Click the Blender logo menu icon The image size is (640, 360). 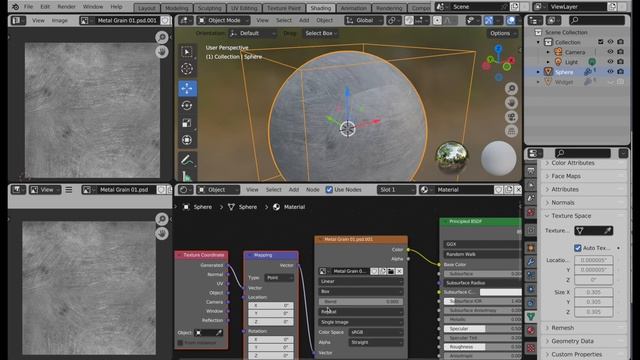pyautogui.click(x=15, y=7)
